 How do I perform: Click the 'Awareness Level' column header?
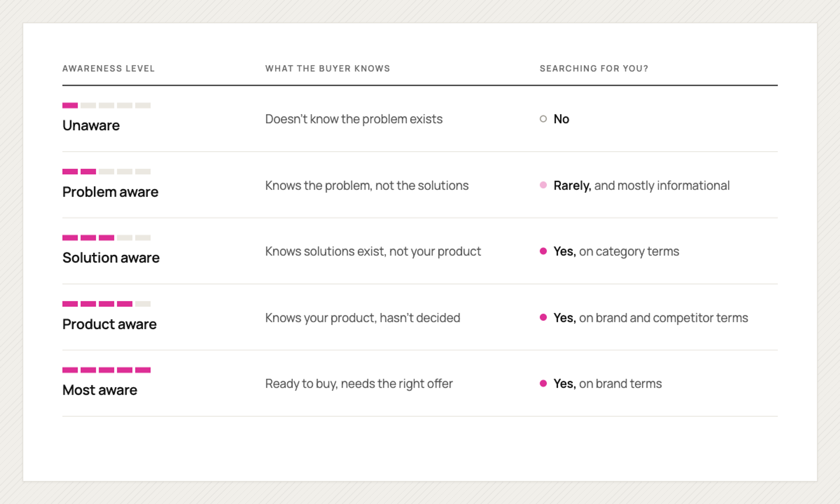pyautogui.click(x=108, y=68)
